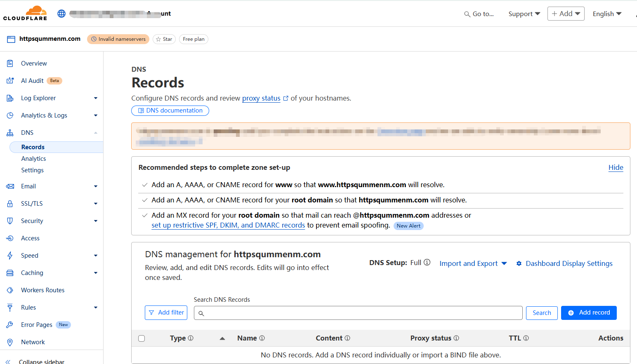
Task: Click the TTL column info icon
Action: coord(526,338)
